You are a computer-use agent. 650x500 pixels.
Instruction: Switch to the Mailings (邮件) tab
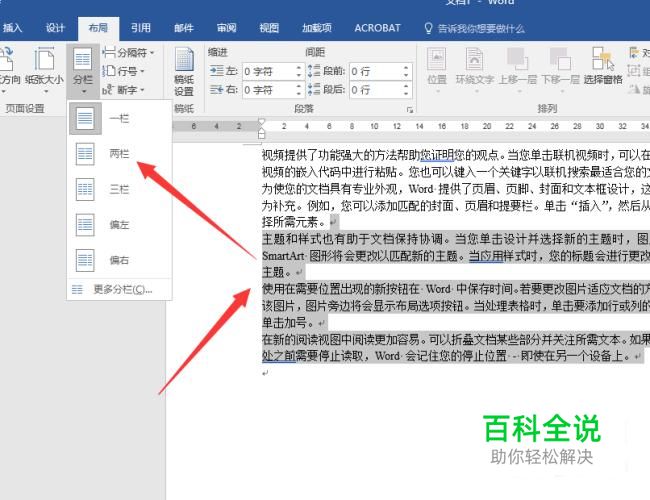click(184, 28)
